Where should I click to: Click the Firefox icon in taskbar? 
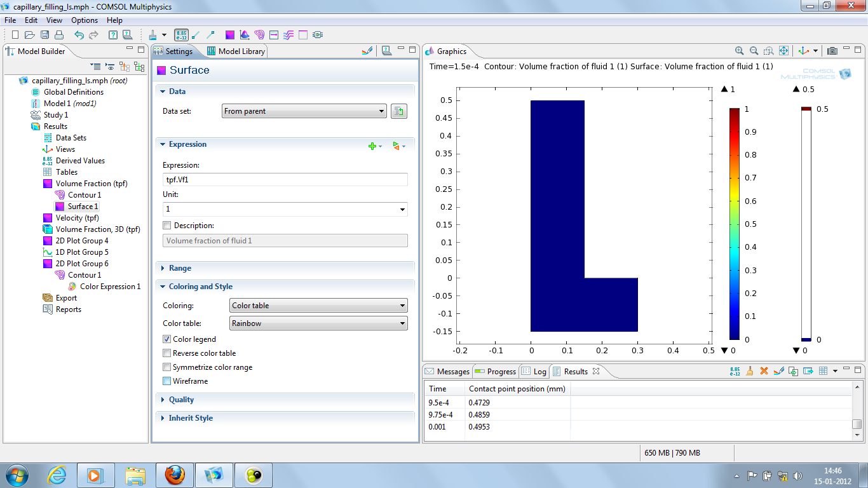point(175,475)
